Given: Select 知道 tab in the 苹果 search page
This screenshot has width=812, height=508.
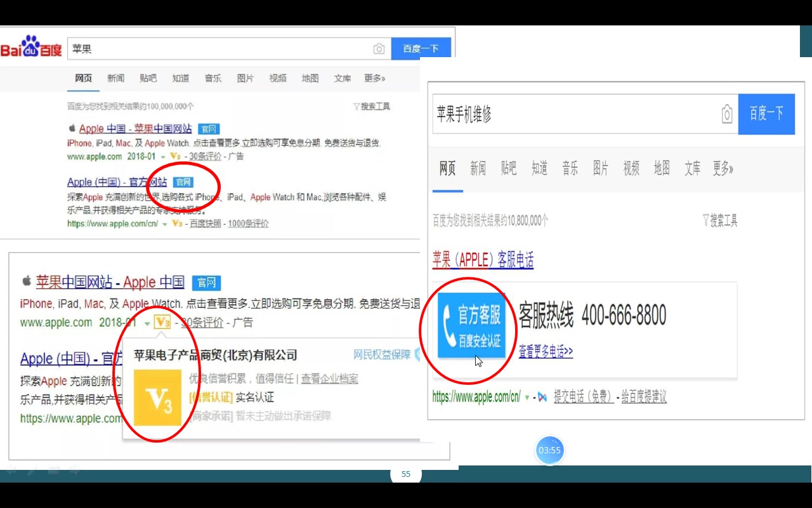Looking at the screenshot, I should tap(180, 78).
